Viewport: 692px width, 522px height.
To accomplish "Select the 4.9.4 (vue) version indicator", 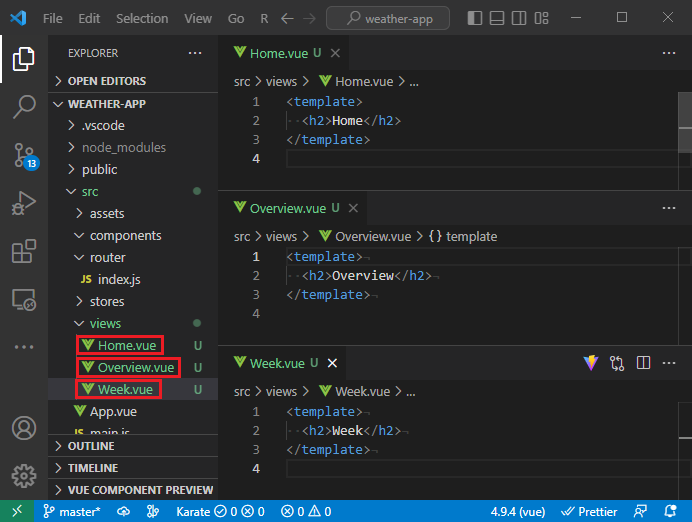I will click(x=518, y=511).
